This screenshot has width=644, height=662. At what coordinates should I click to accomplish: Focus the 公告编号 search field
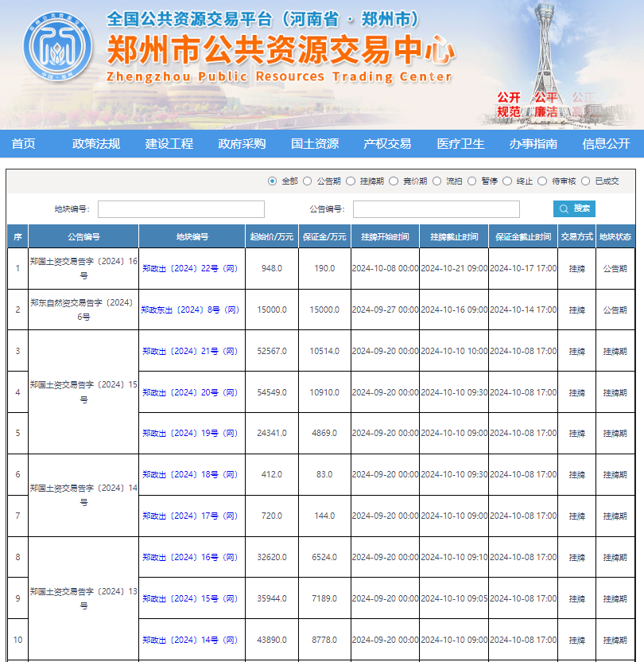tap(436, 209)
